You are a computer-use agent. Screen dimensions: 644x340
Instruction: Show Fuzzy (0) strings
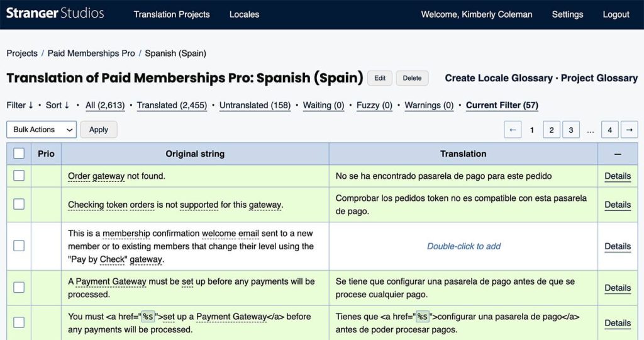point(374,105)
